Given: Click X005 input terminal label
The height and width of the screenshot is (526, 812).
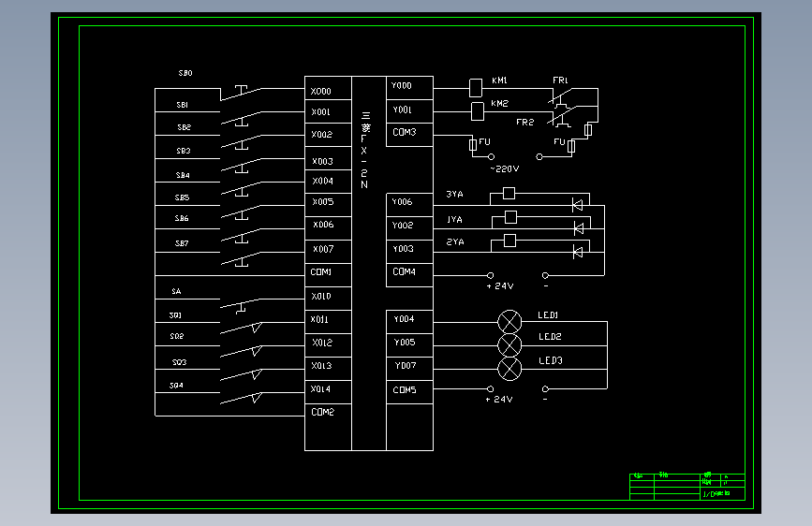Looking at the screenshot, I should (323, 202).
